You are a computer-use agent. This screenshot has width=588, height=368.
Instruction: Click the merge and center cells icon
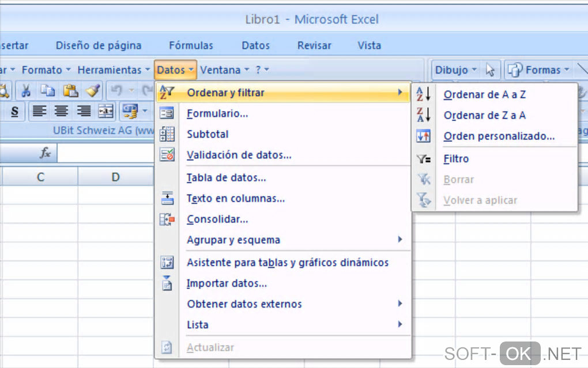(107, 111)
